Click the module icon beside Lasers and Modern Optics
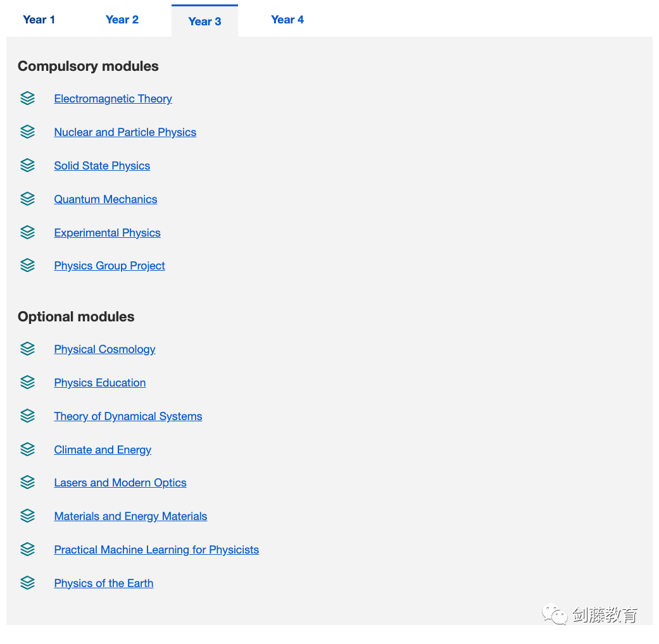This screenshot has height=644, width=659. [27, 483]
